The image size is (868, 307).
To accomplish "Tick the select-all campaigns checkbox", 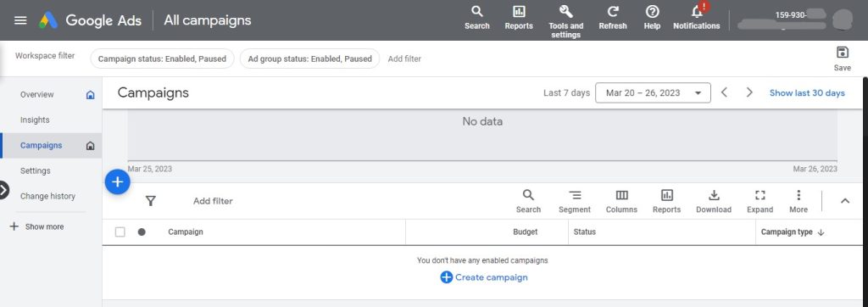I will (x=120, y=232).
